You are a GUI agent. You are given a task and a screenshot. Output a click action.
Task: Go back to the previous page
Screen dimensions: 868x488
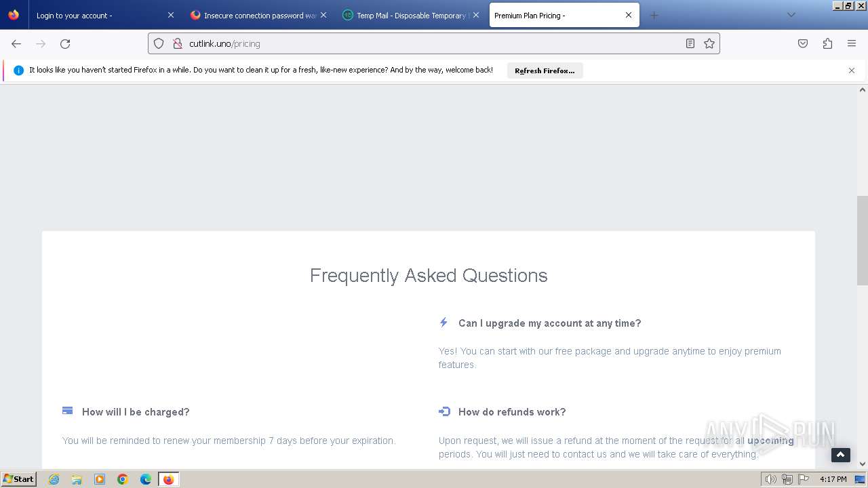point(16,43)
